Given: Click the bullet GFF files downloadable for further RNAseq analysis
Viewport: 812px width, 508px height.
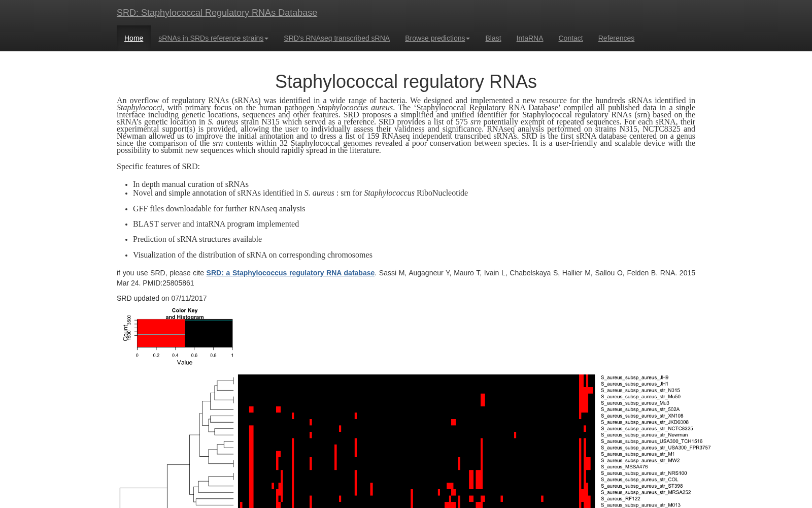Looking at the screenshot, I should click(x=219, y=209).
